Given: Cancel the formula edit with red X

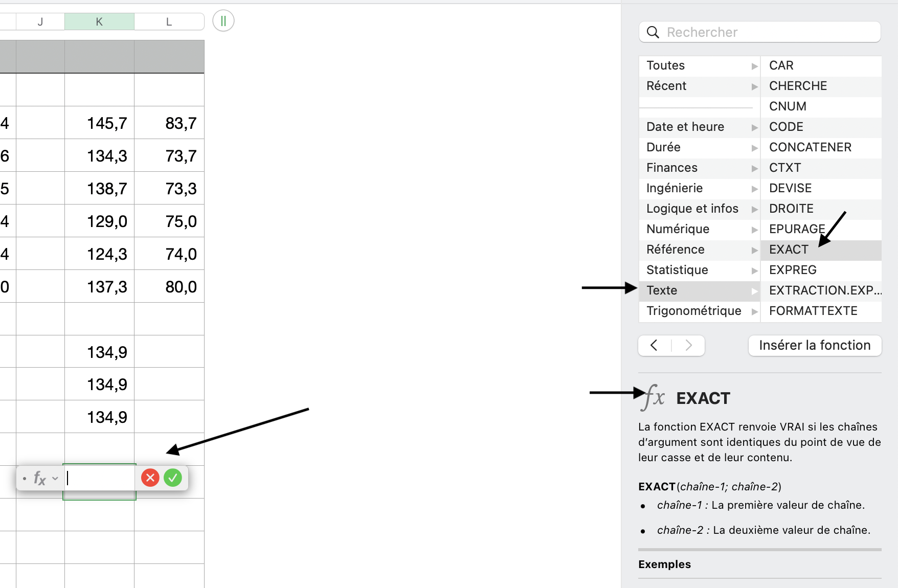Looking at the screenshot, I should 150,478.
